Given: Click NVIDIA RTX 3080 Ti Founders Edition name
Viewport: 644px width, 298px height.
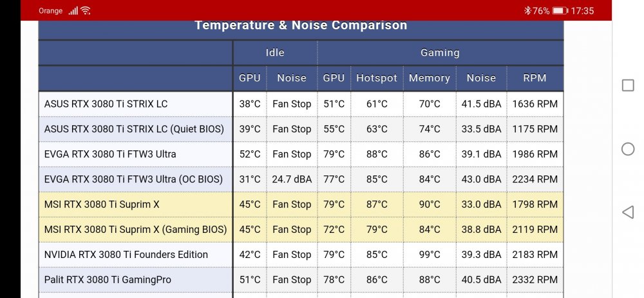Looking at the screenshot, I should 126,254.
